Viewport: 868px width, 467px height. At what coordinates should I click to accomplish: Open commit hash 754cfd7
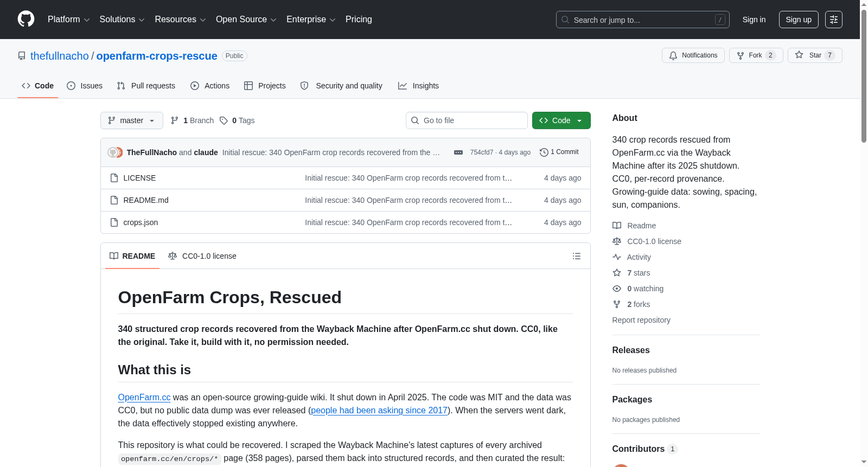click(482, 152)
